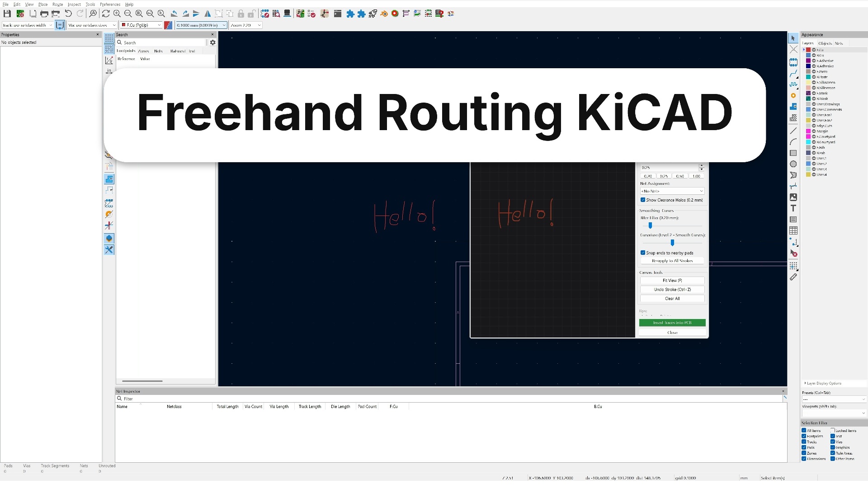
Task: Select the Add Footprint tool
Action: tap(793, 62)
